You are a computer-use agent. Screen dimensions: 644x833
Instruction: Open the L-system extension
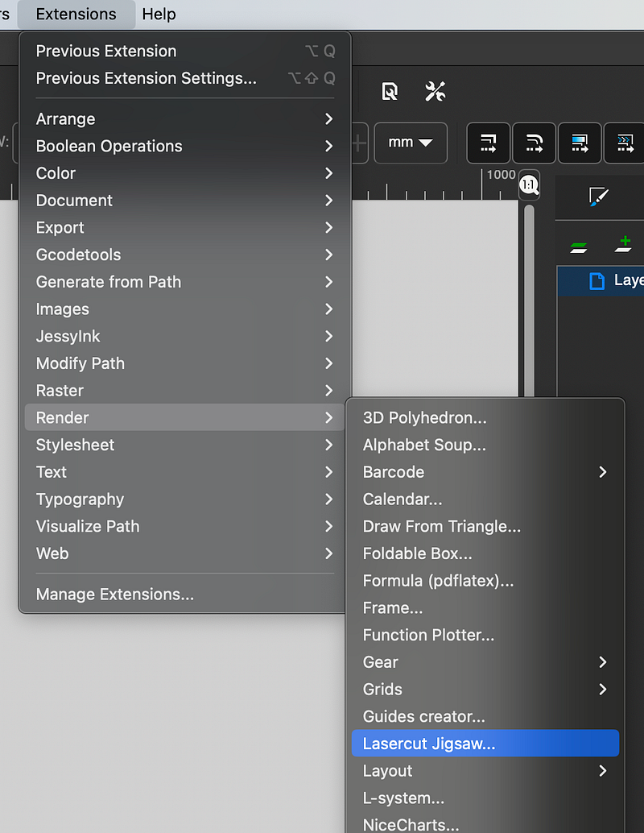[485, 798]
